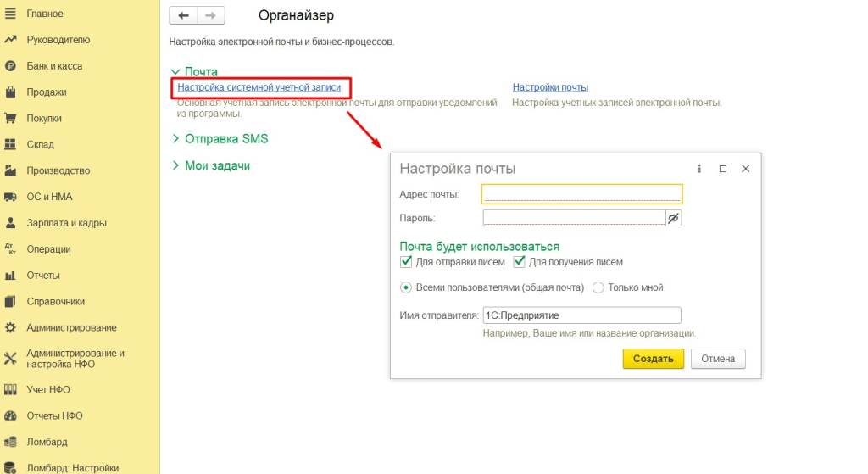The image size is (868, 474).
Task: Click the ОС и НМА truck icon
Action: [x=11, y=197]
